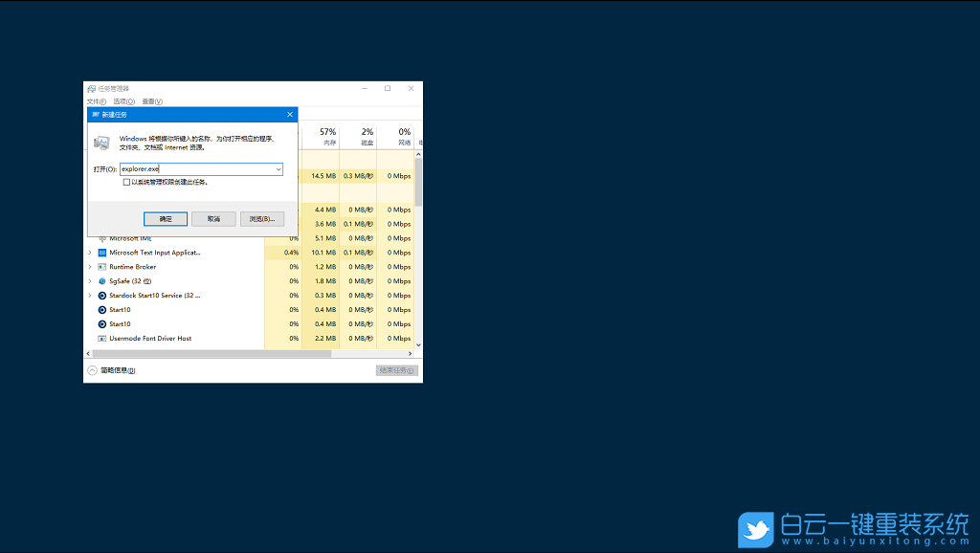Click the 57% 内存 column header
The width and height of the screenshot is (980, 553).
328,135
